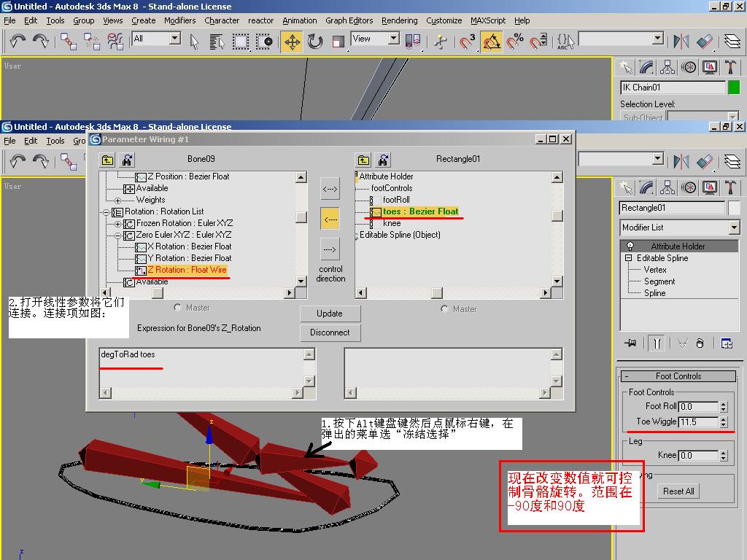Click the green object color swatch
747x560 pixels.
734,87
